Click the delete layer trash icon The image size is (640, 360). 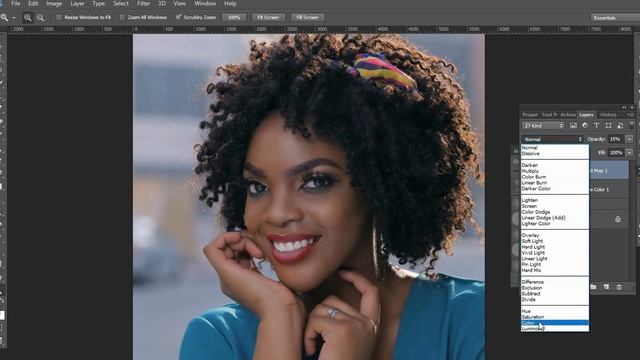[619, 287]
